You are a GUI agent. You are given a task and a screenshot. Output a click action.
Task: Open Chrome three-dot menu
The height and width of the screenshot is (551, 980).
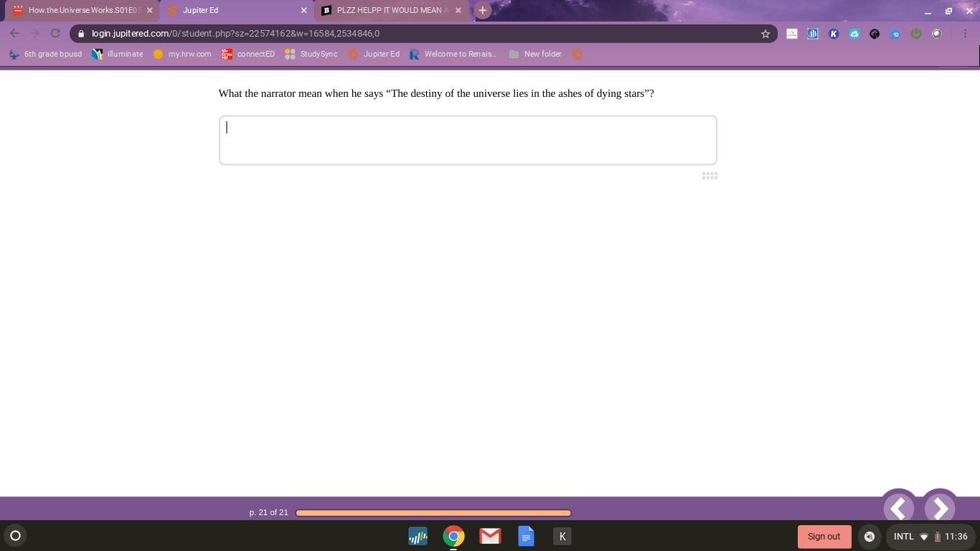pos(966,34)
